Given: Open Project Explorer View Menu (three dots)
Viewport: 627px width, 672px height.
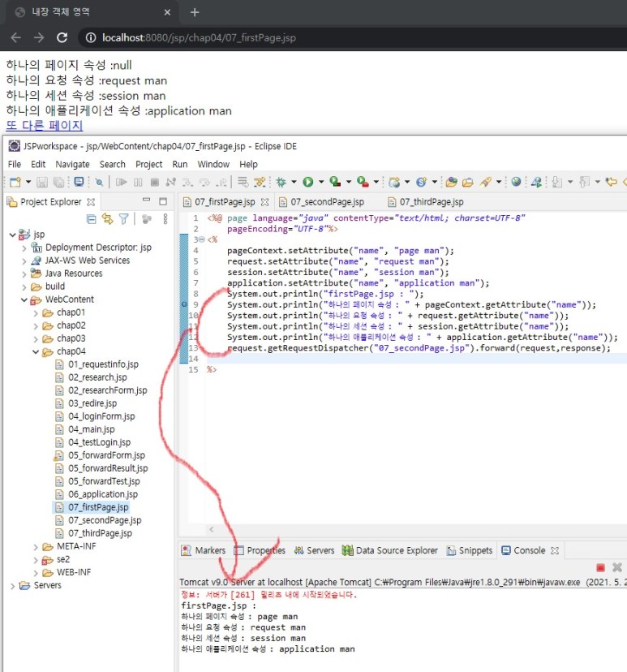Looking at the screenshot, I should (x=165, y=219).
